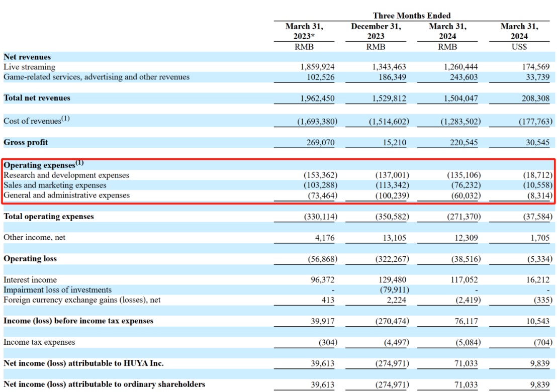Click the "Net revenues" section heading
Image resolution: width=557 pixels, height=392 pixels.
27,57
